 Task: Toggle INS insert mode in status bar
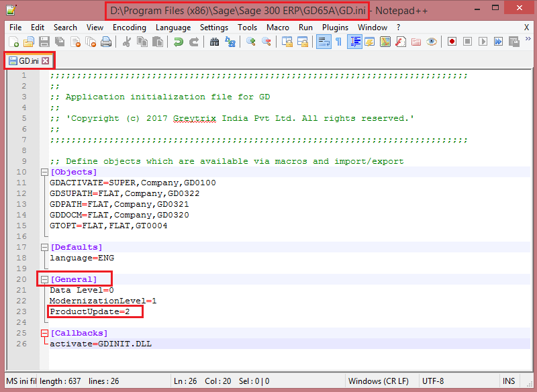point(509,381)
